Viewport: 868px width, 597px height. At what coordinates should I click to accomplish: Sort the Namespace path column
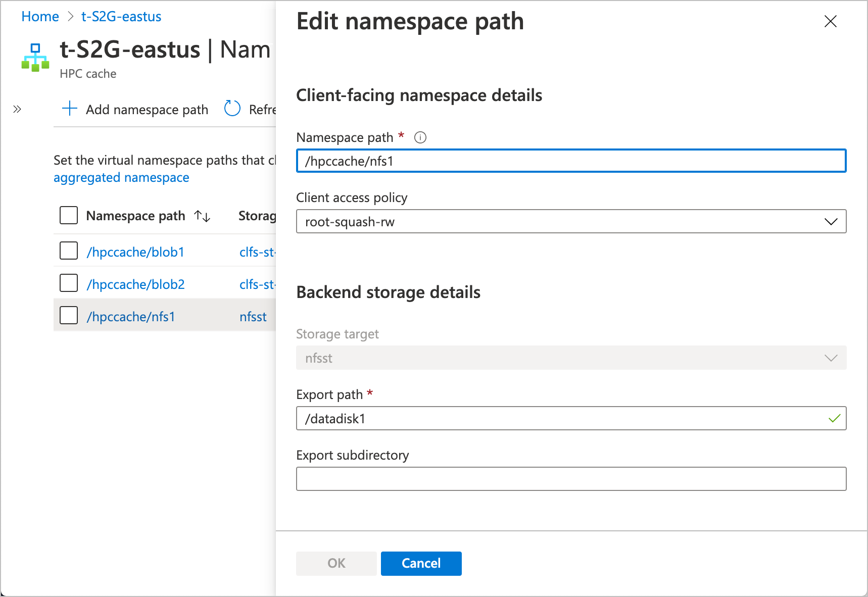pyautogui.click(x=202, y=216)
